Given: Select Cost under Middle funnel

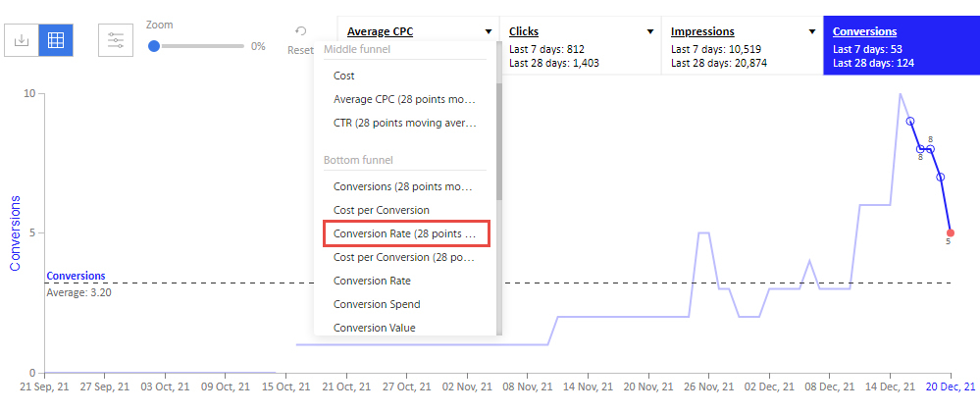Looking at the screenshot, I should (343, 76).
